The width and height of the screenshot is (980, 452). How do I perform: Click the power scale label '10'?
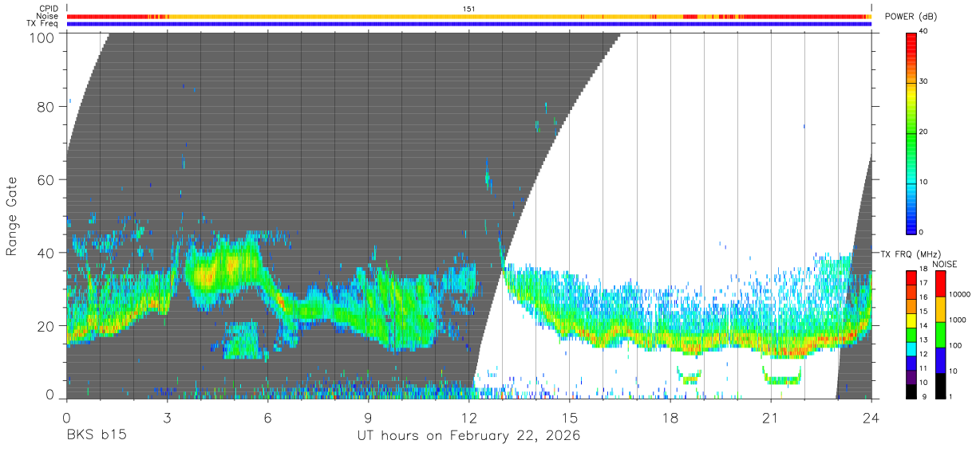pos(923,183)
